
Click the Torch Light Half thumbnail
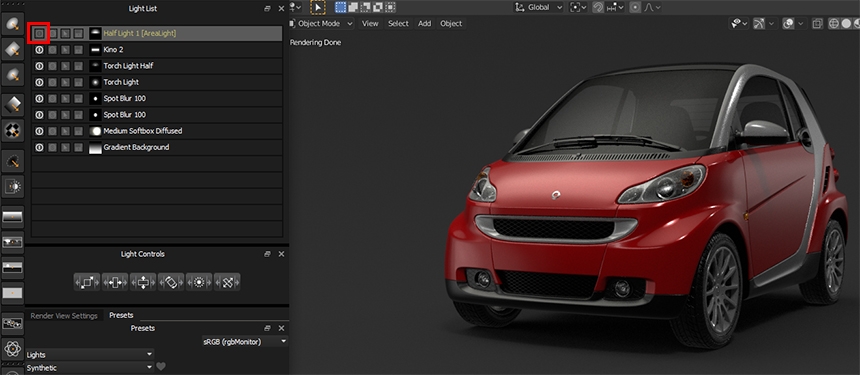coord(95,66)
